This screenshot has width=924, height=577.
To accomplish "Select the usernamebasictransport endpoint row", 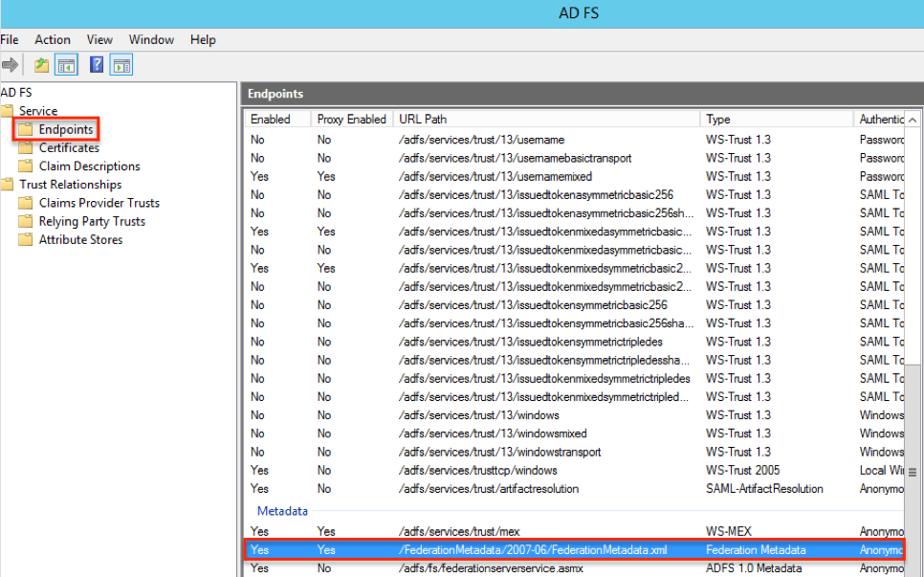I will [575, 158].
